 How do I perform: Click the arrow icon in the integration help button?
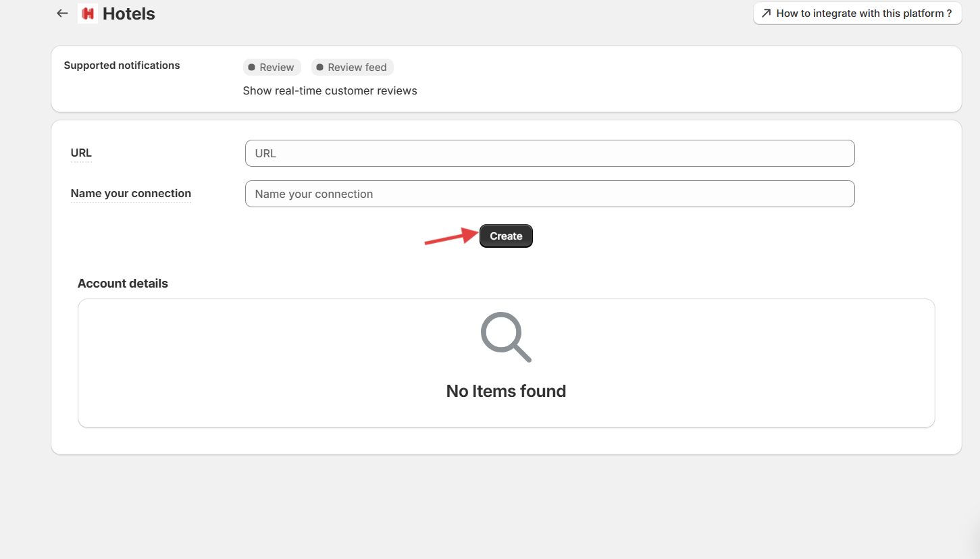click(766, 13)
